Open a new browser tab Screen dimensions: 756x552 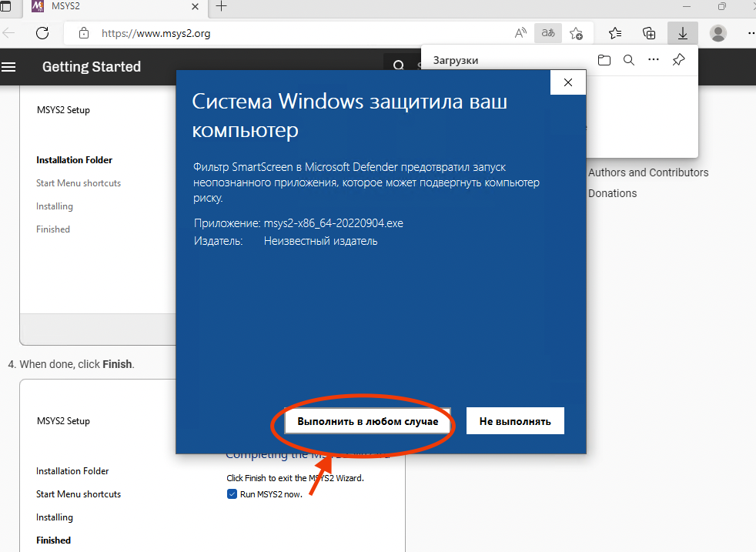(222, 6)
